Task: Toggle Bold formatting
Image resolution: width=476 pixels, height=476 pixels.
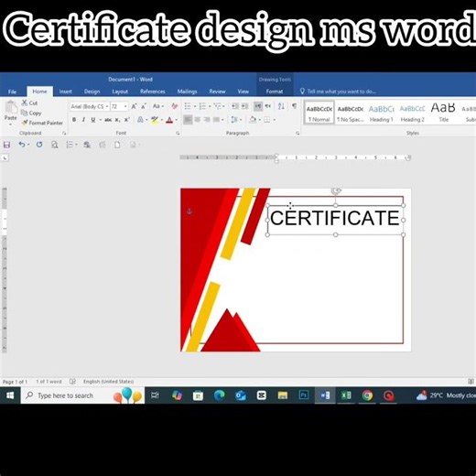Action: coord(74,120)
